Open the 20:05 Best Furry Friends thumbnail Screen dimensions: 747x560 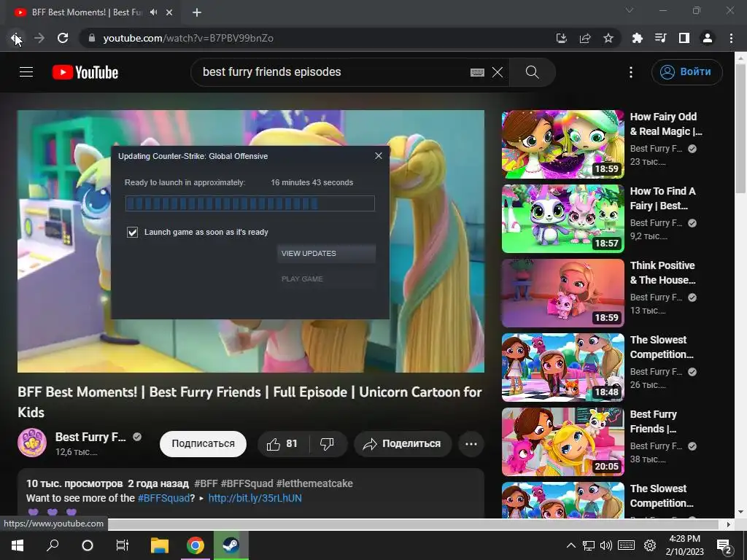click(x=562, y=441)
